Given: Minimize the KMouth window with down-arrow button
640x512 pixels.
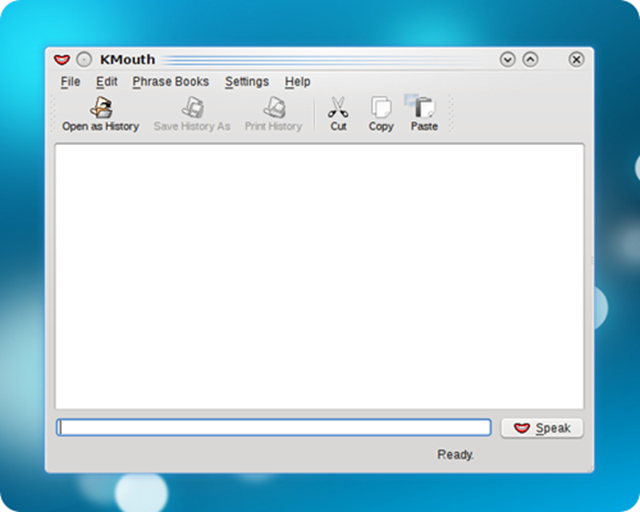Looking at the screenshot, I should 507,60.
